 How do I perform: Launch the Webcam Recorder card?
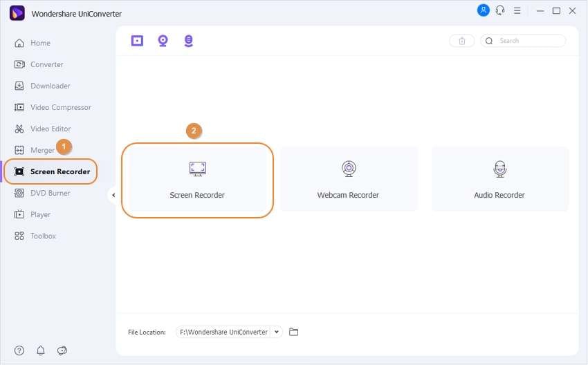coord(349,179)
